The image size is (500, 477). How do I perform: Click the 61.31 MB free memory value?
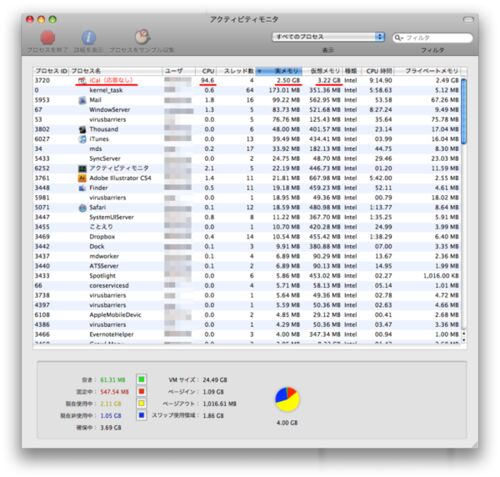pos(113,380)
